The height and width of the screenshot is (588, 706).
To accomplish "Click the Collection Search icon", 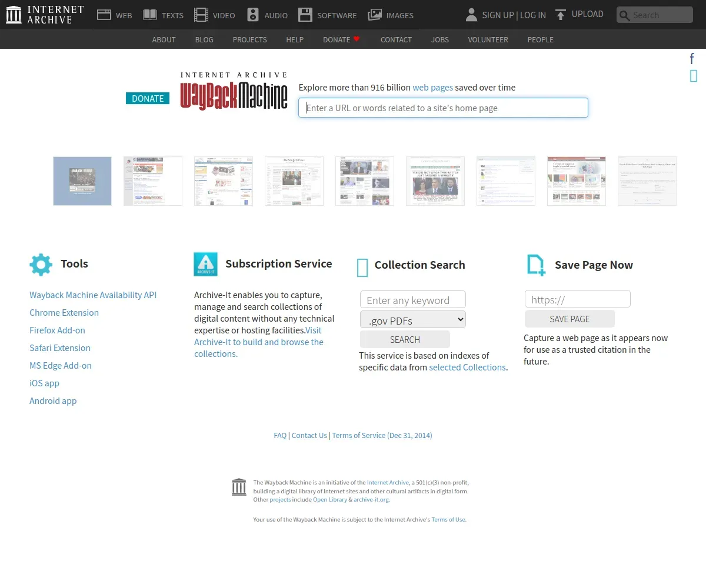I will pyautogui.click(x=362, y=268).
